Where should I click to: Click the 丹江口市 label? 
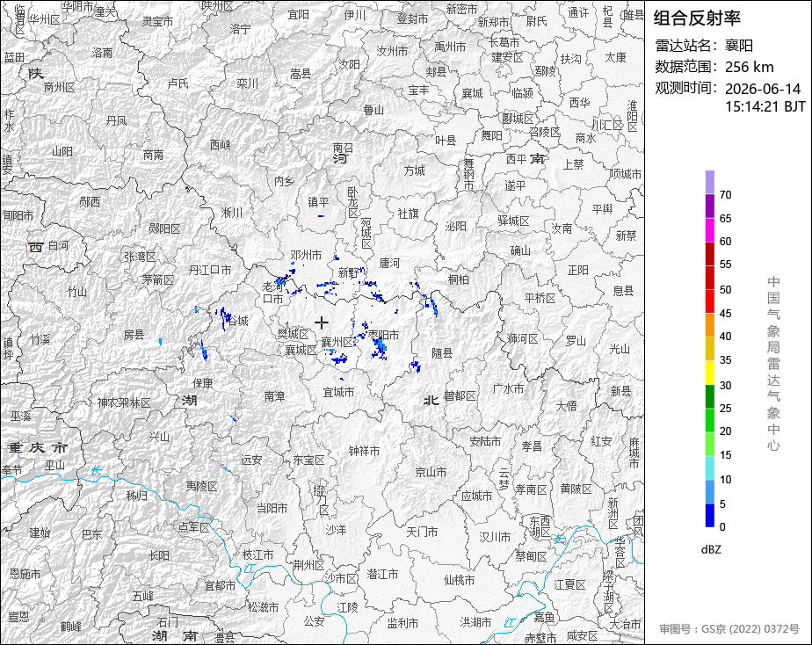(x=209, y=270)
